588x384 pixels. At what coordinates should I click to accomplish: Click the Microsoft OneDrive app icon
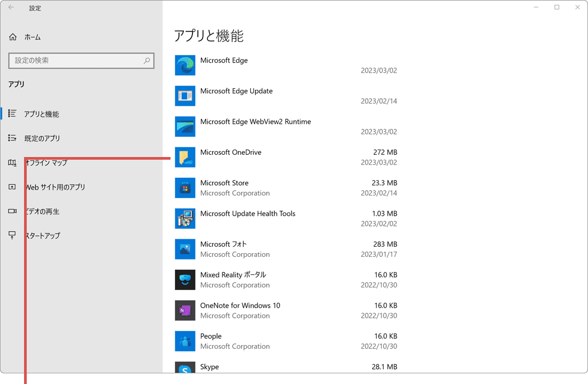click(x=185, y=158)
